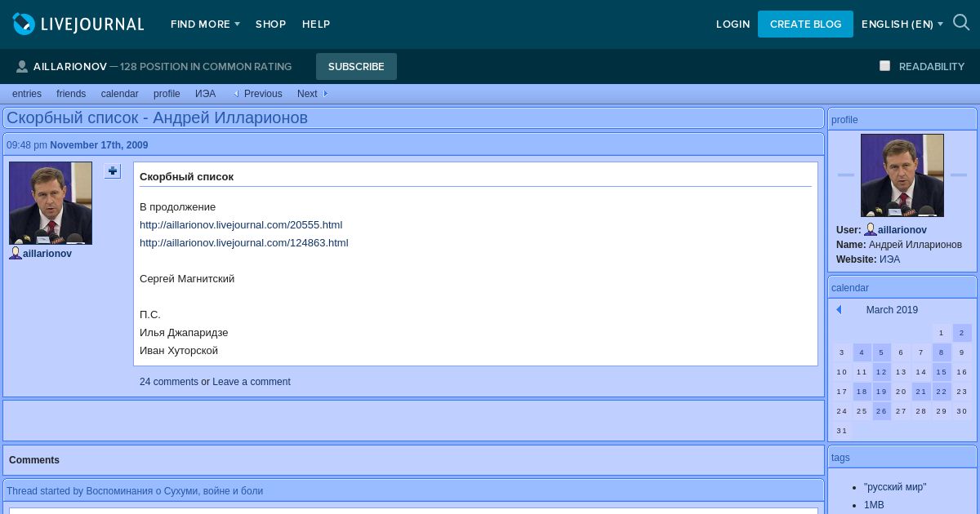Viewport: 980px width, 514px height.
Task: Select March 18 in the calendar
Action: coord(862,392)
